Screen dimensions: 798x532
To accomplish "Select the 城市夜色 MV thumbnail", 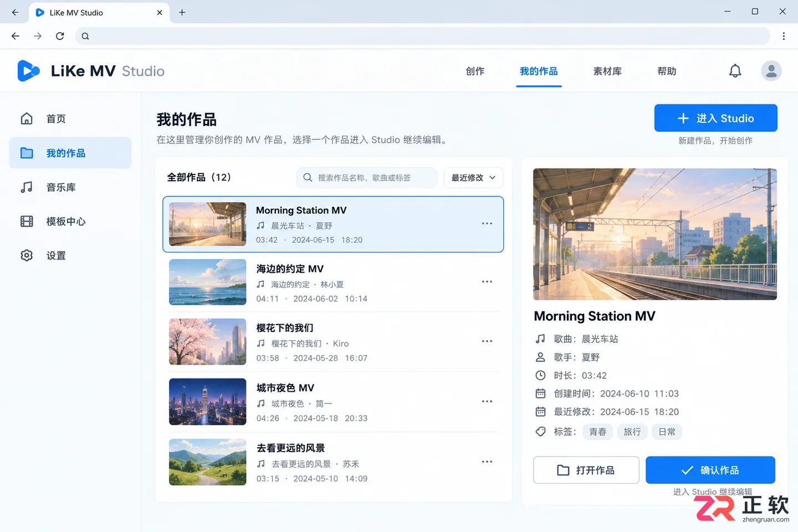I will (x=207, y=402).
